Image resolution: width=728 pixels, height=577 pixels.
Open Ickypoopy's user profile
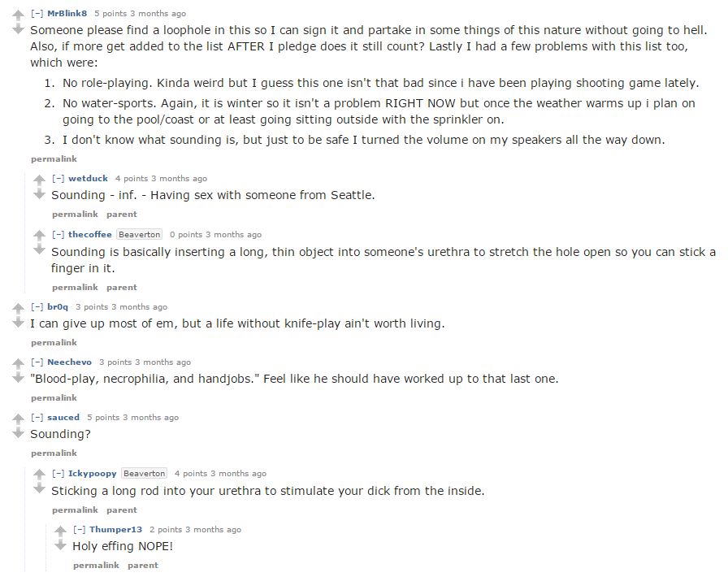92,474
